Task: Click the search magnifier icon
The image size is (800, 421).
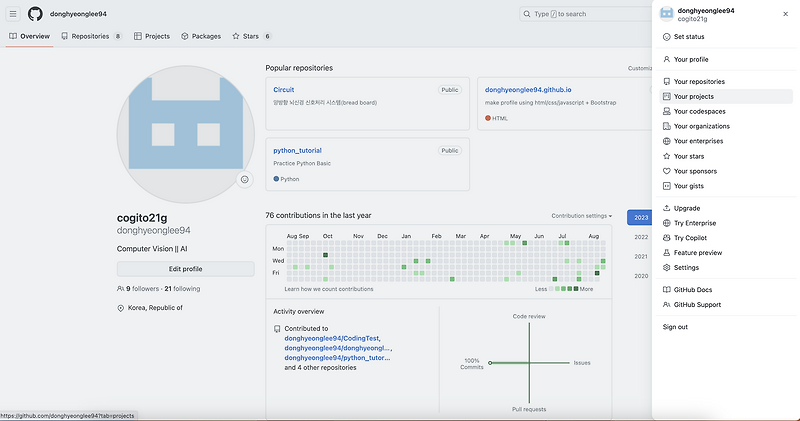Action: pyautogui.click(x=527, y=14)
